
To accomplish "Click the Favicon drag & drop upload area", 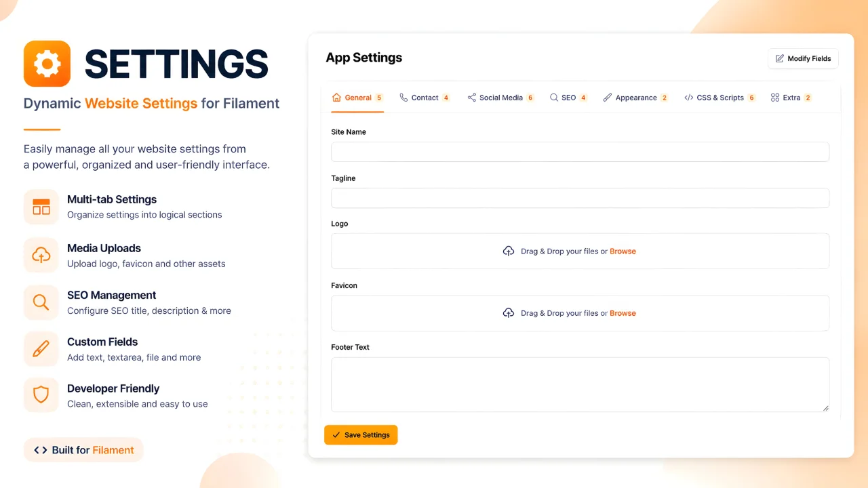I will click(x=580, y=313).
